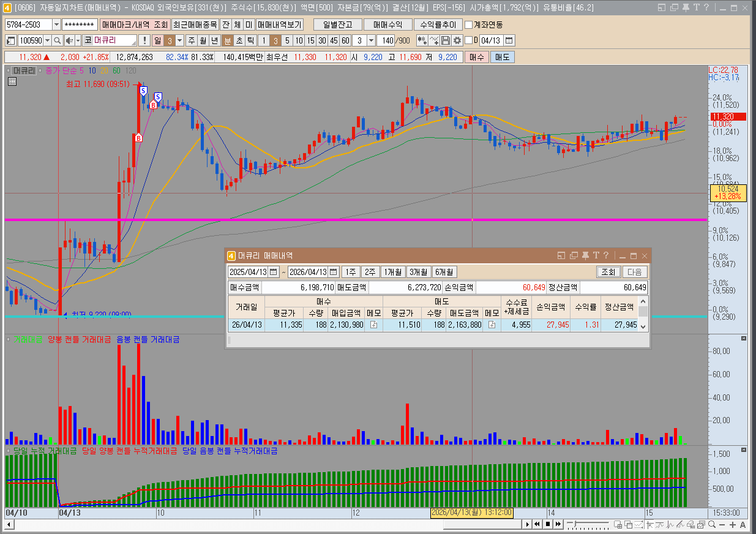
Task: Open the account number 5784-2503 dropdown
Action: [56, 24]
